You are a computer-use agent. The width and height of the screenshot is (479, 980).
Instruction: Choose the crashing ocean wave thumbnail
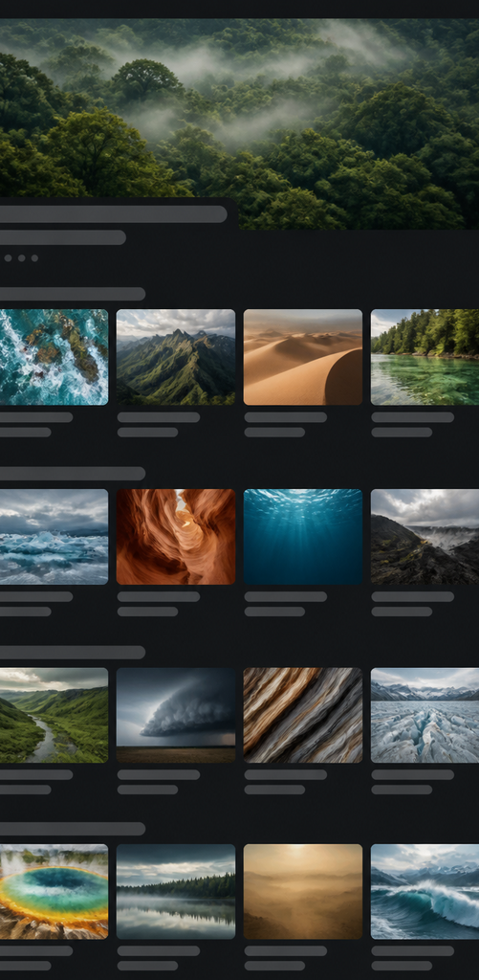(x=425, y=892)
